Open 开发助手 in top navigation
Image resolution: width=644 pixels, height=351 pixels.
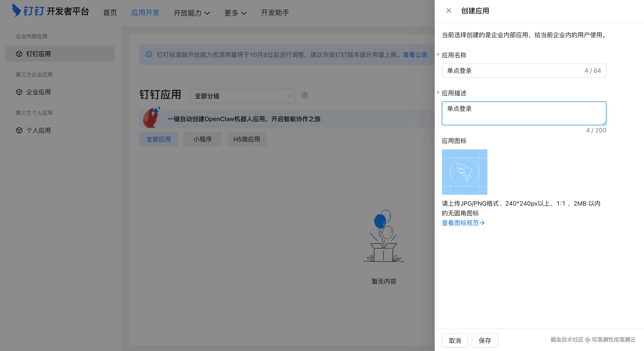point(275,13)
